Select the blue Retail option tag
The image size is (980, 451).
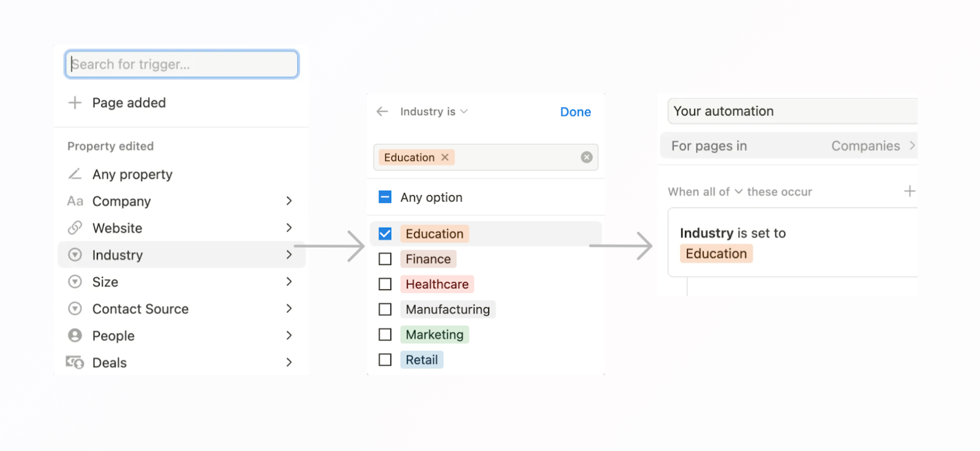(421, 360)
